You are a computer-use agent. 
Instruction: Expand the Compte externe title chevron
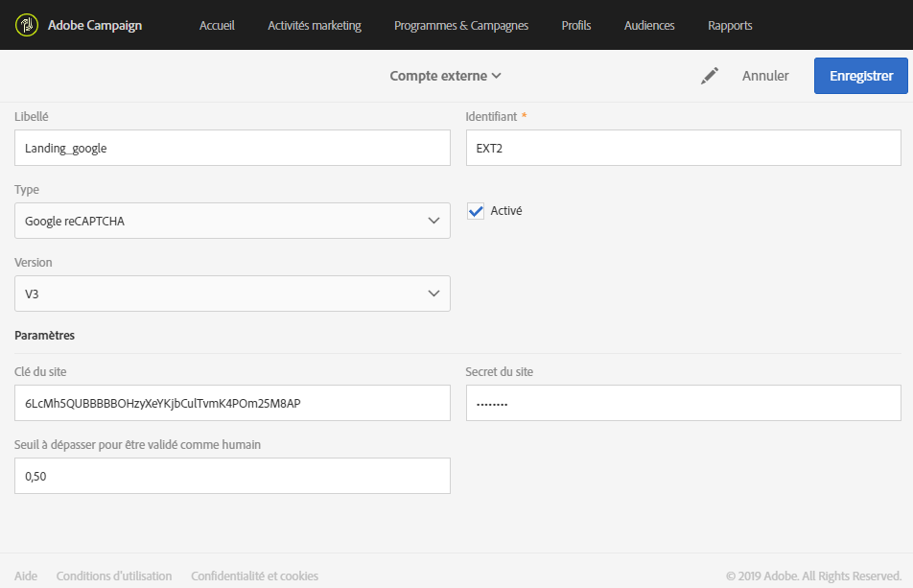(x=496, y=76)
